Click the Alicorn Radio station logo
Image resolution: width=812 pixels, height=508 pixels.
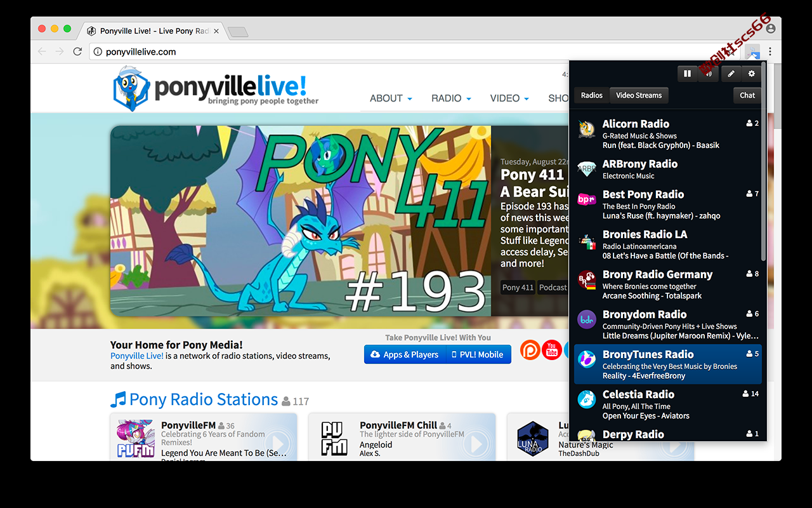(x=587, y=129)
